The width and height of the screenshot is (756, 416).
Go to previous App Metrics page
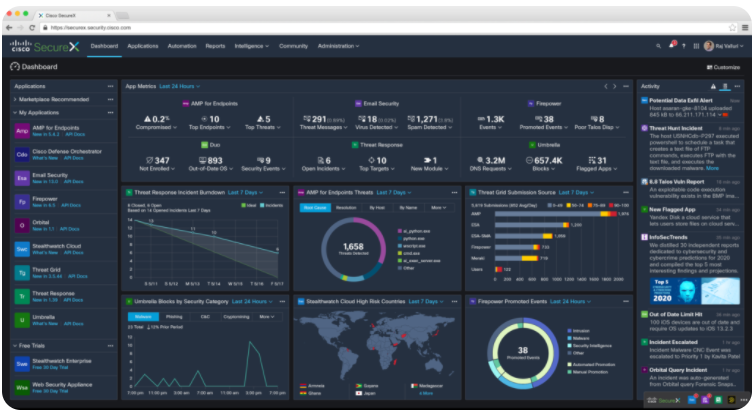[x=606, y=86]
